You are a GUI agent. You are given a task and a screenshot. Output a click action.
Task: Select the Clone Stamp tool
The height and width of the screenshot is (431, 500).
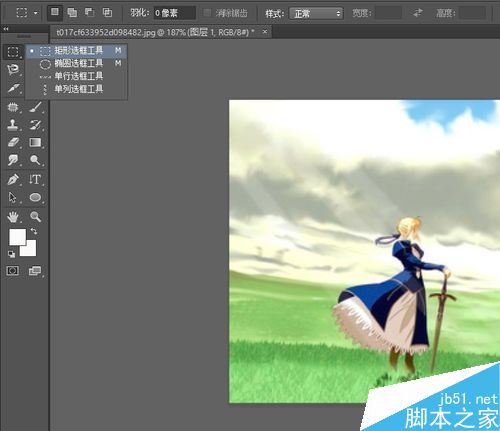[13, 125]
